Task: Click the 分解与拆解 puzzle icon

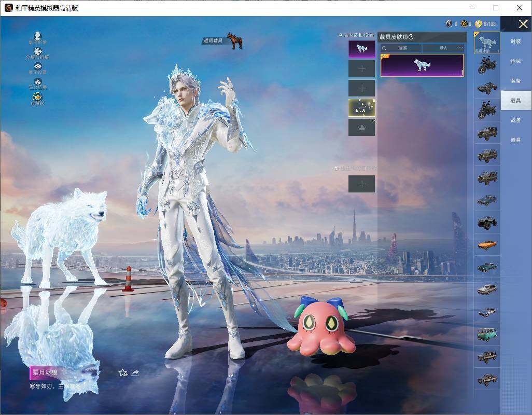Action: 37,52
